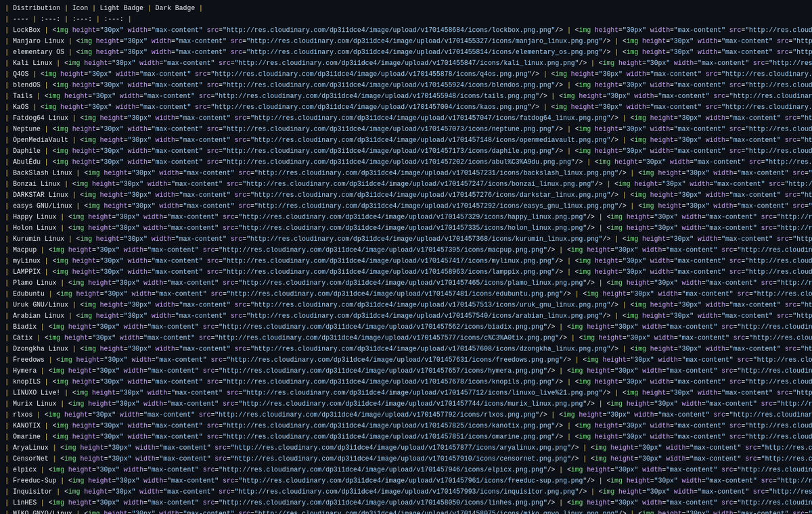Click the 'Freedows' name at row start
Image resolution: width=812 pixels, height=514 pixels.
(28, 360)
